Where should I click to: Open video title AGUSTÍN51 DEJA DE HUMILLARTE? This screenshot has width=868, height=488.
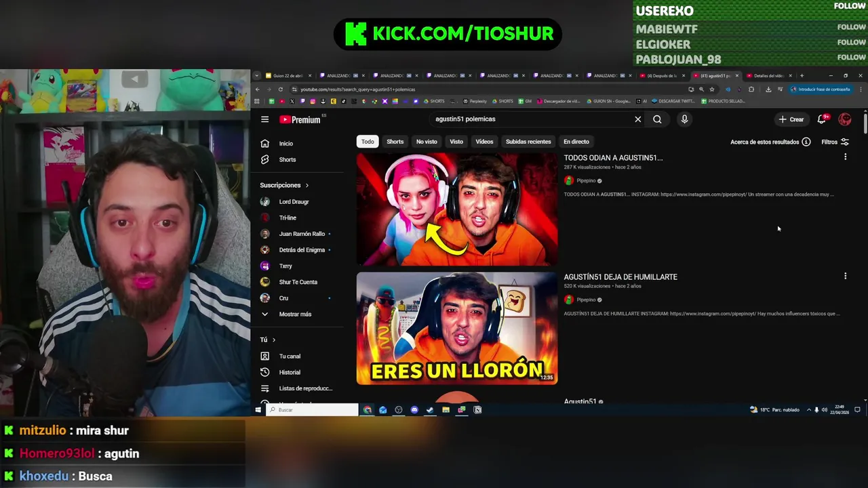[x=620, y=277]
